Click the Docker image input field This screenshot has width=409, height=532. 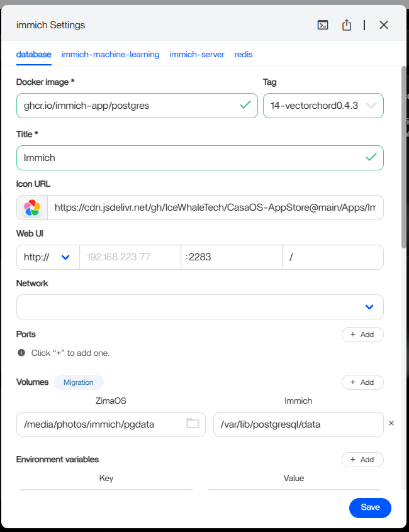[137, 106]
